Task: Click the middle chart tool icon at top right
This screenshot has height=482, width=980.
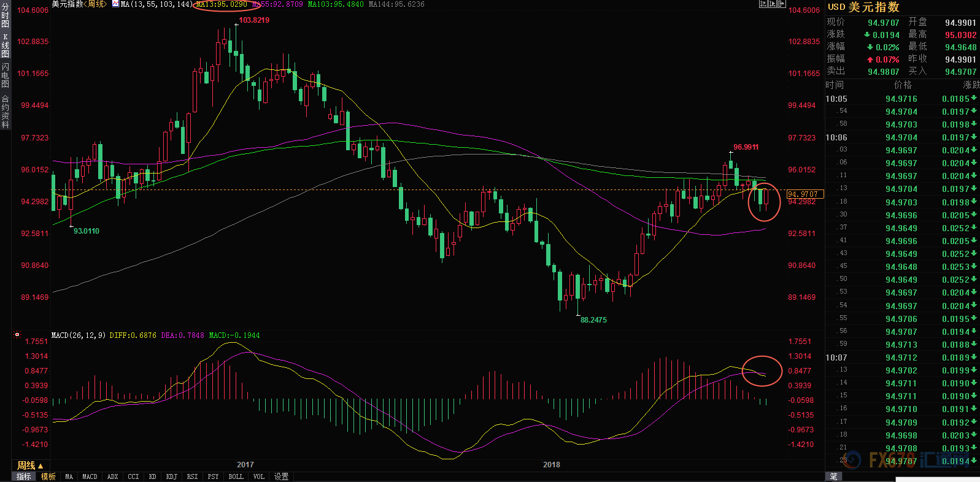Action: pyautogui.click(x=772, y=4)
